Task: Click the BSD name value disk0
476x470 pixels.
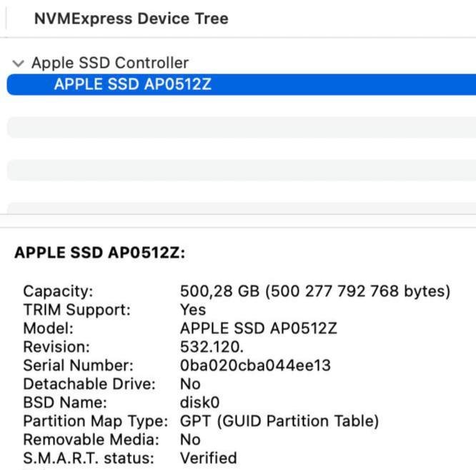Action: click(x=199, y=403)
